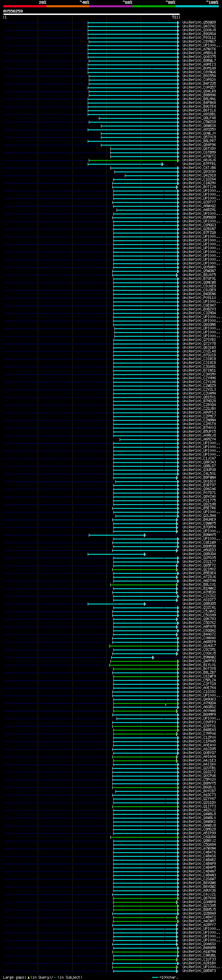Select hit label UniRef100_C0P820
Viewport: 222px width, 980px height.
click(199, 80)
